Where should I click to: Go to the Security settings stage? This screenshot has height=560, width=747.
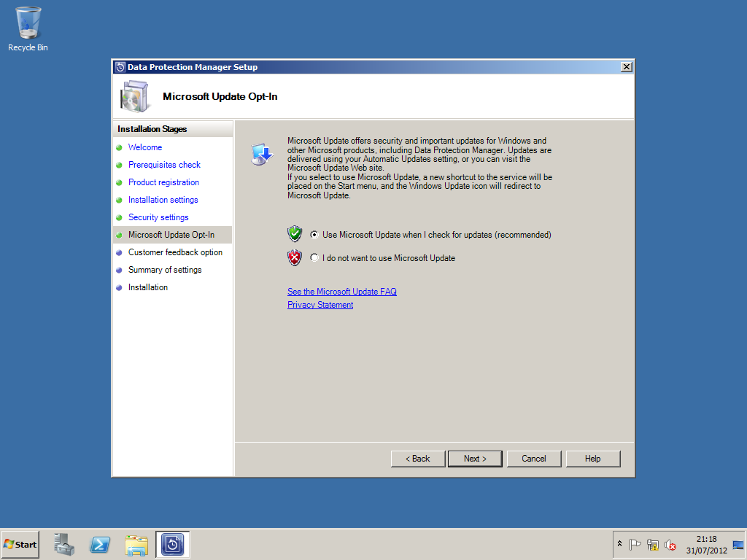158,217
